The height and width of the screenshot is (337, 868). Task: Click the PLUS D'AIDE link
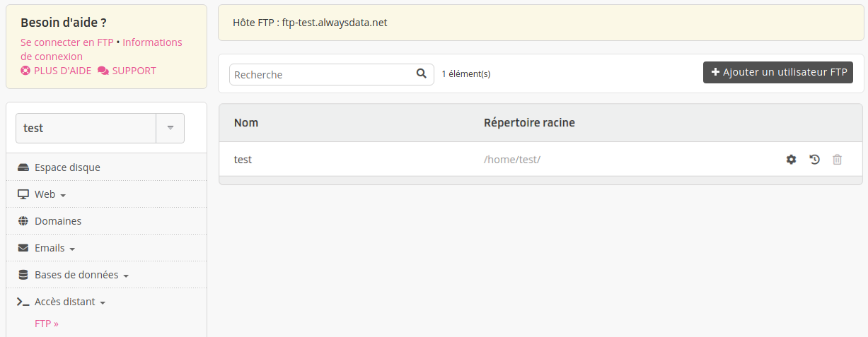pyautogui.click(x=62, y=71)
